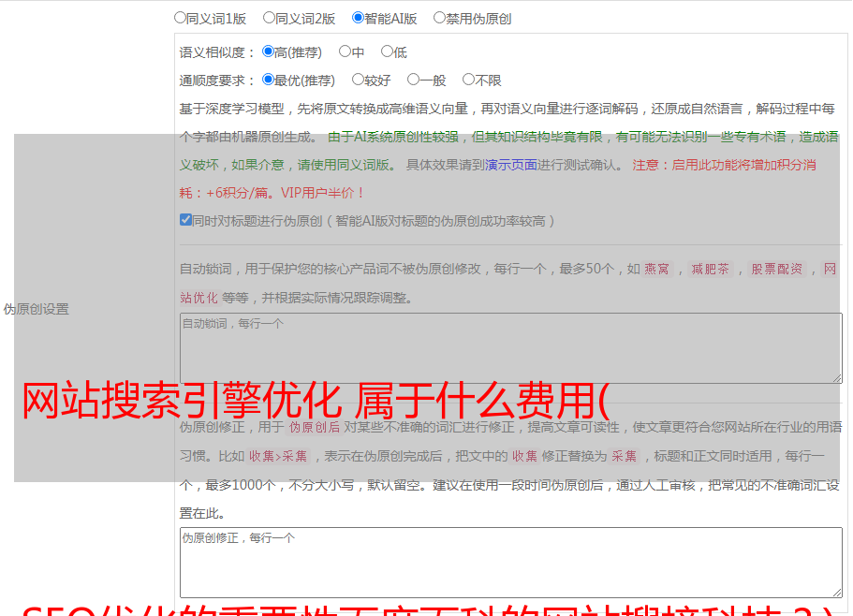Pick the 禁用伪原创 option

tap(439, 18)
